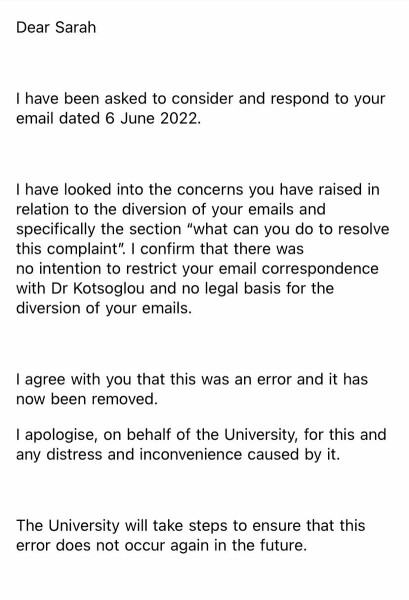Click the date "6 June 2022"

point(152,118)
